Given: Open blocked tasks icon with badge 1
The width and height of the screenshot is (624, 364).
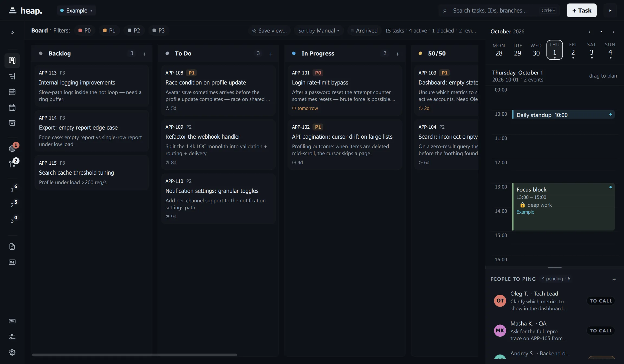Looking at the screenshot, I should [13, 148].
